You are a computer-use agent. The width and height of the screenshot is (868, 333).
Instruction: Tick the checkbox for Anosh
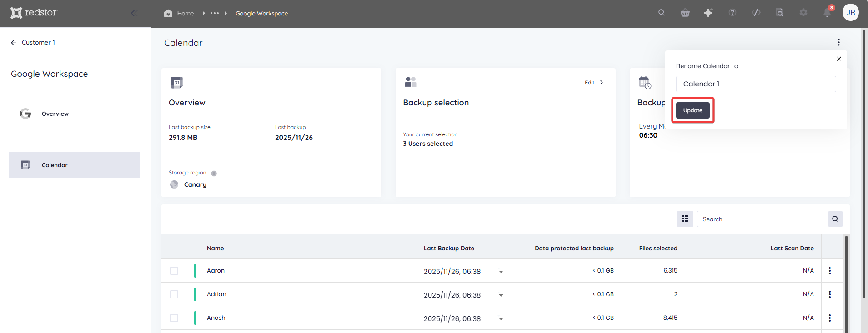(x=174, y=318)
